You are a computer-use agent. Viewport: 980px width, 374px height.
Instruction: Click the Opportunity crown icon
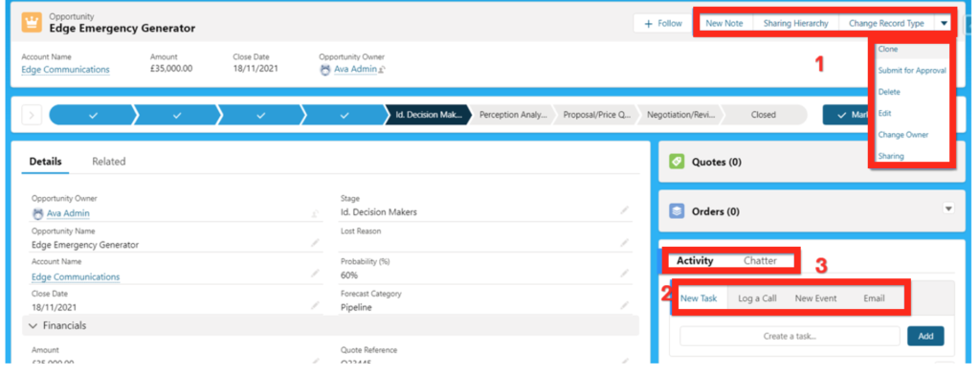tap(32, 22)
